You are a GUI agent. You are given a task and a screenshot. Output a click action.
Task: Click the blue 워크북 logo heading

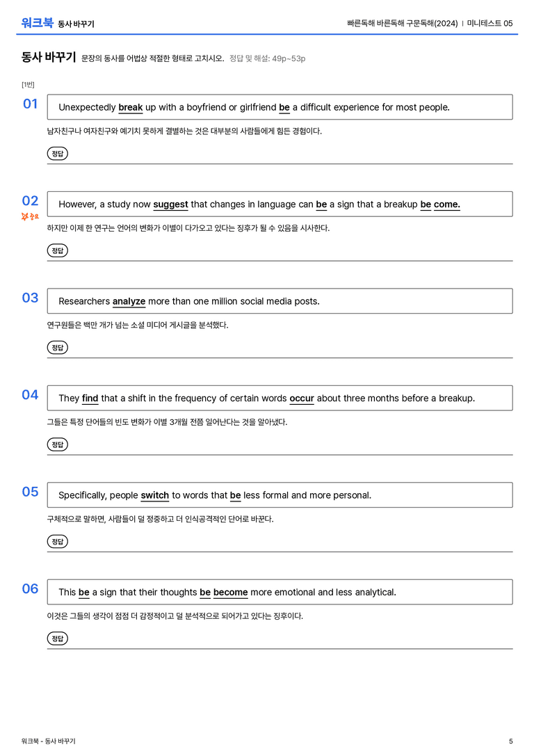pos(37,23)
